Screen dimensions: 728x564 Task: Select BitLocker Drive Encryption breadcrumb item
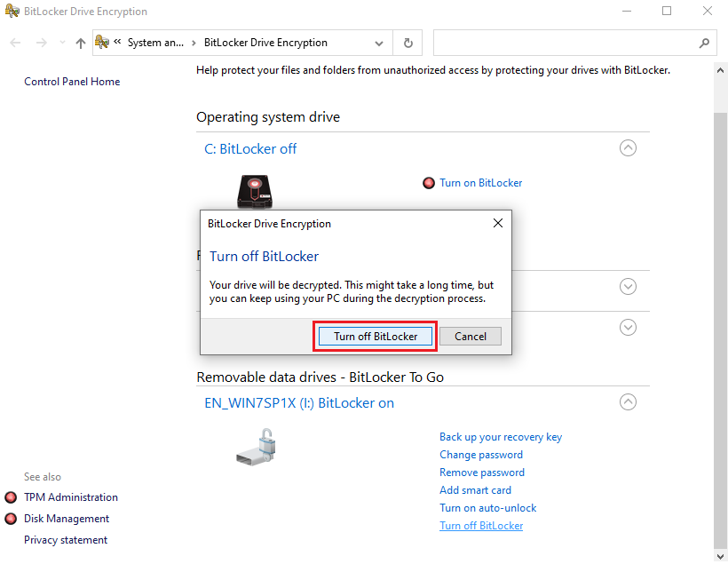click(x=265, y=42)
